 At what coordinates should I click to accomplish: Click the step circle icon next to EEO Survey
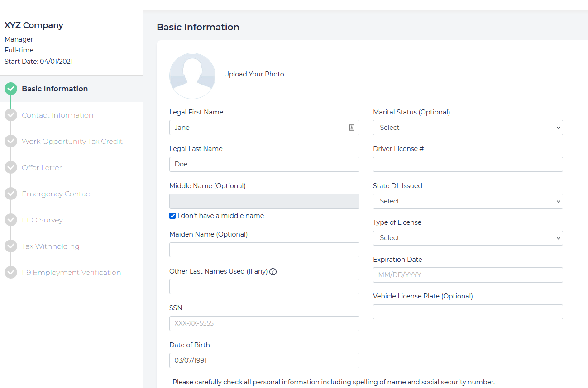[11, 220]
